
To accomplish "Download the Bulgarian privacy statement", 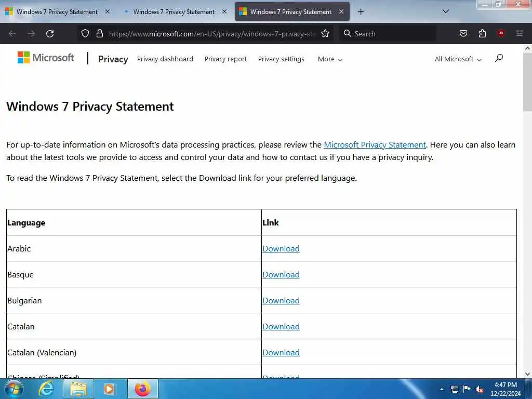I will coord(281,301).
